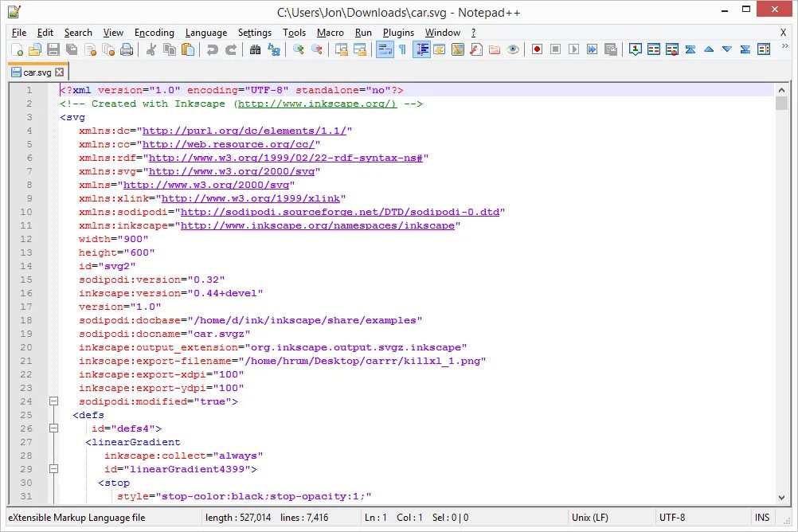The width and height of the screenshot is (798, 532).
Task: Click the Open file folder icon
Action: pos(34,49)
